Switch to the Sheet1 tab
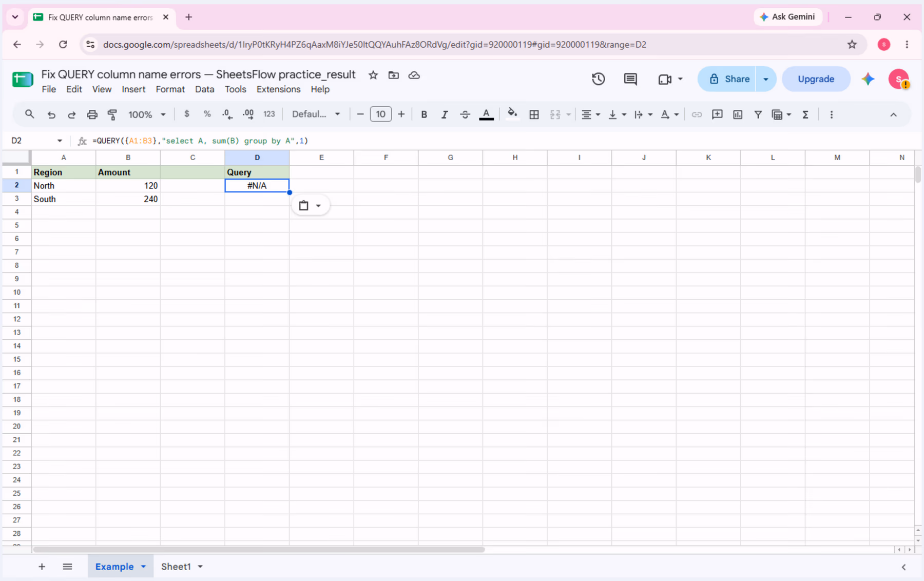 pyautogui.click(x=176, y=567)
